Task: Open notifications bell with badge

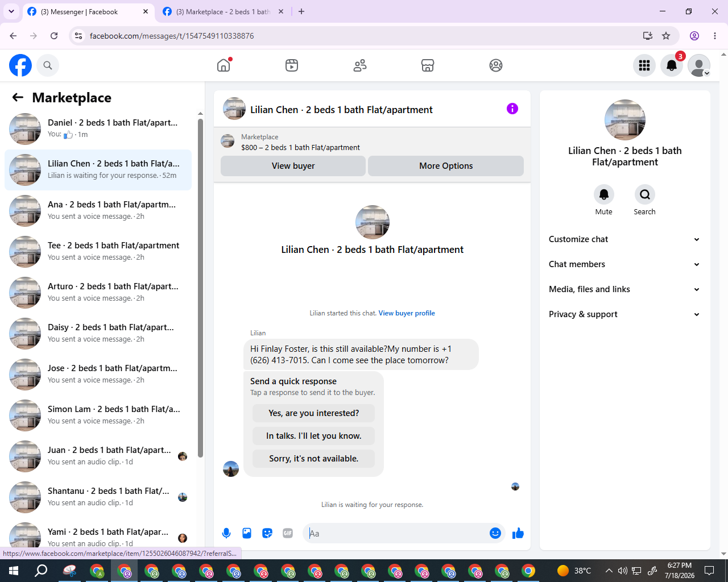Action: pyautogui.click(x=672, y=65)
